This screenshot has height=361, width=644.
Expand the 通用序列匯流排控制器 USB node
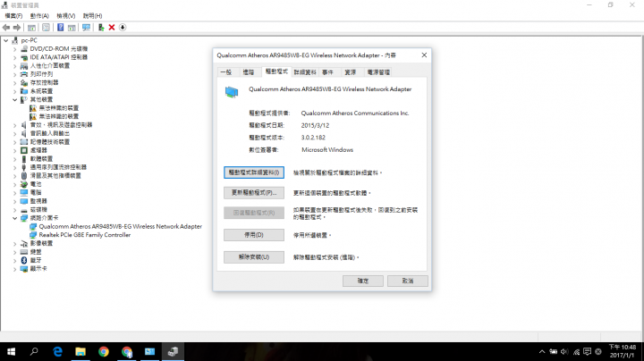click(x=15, y=167)
